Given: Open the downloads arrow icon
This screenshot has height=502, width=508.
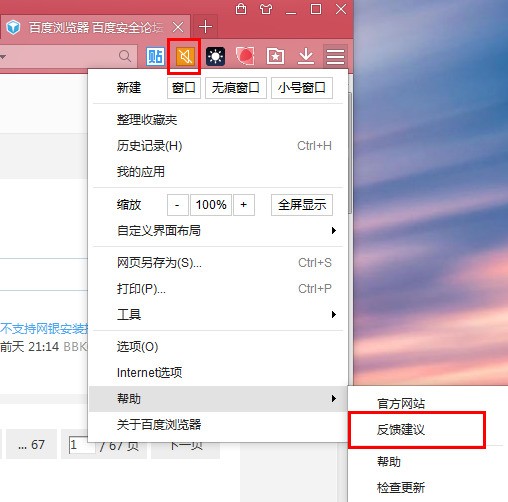Looking at the screenshot, I should coord(306,56).
